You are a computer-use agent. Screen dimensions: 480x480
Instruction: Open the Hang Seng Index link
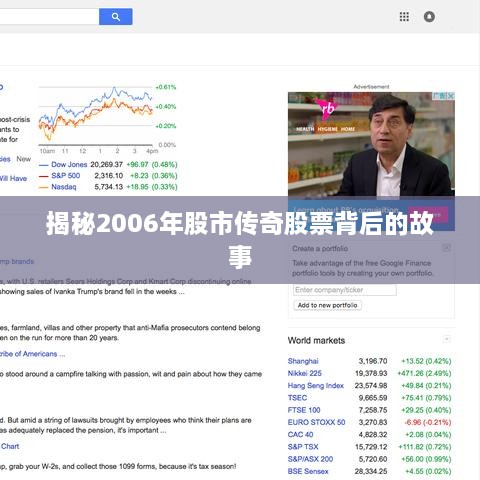316,386
